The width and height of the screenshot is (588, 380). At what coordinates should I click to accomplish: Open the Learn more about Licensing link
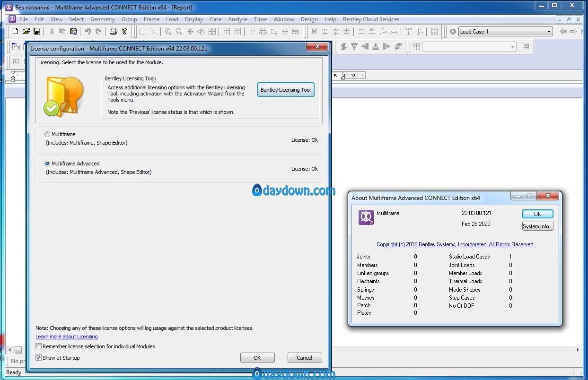point(67,337)
